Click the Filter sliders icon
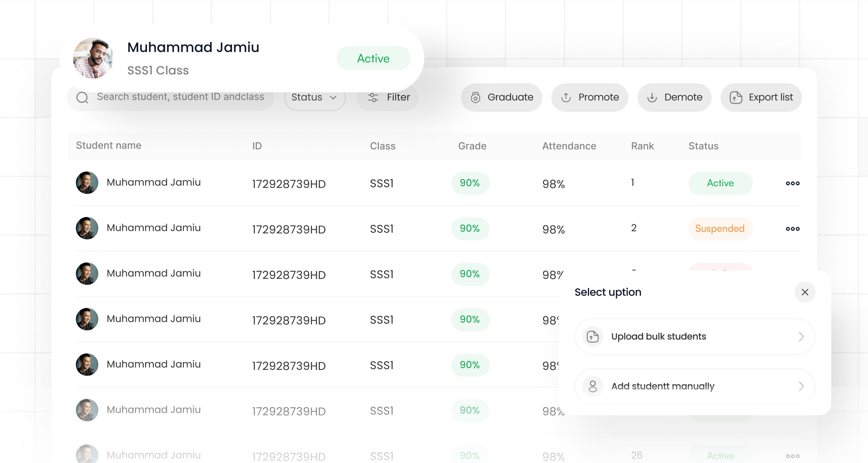This screenshot has height=463, width=868. (373, 98)
